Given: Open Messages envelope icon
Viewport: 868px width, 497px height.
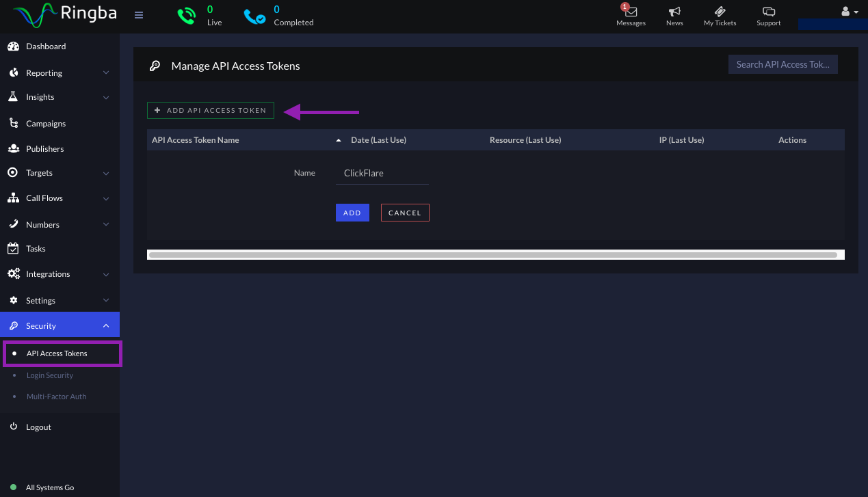Looking at the screenshot, I should [631, 12].
